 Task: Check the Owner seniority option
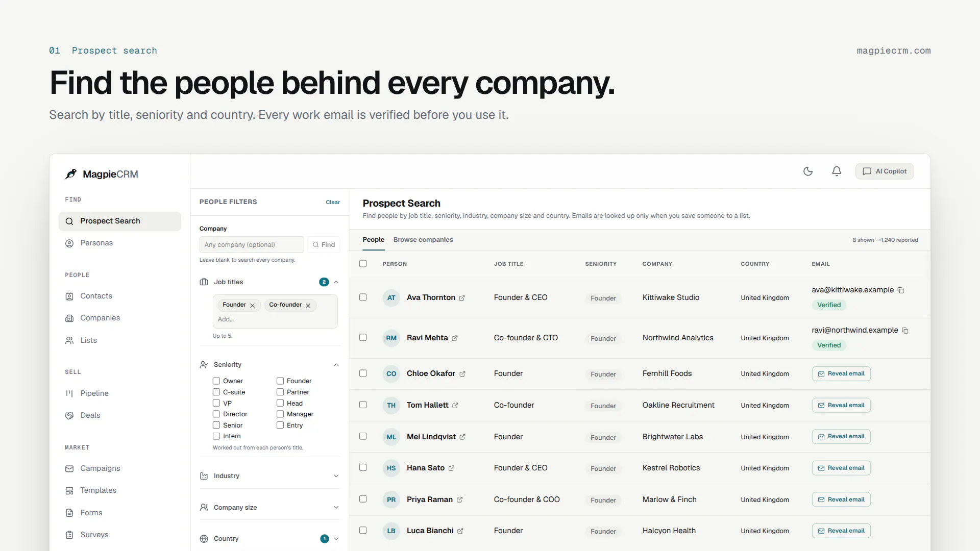coord(216,381)
